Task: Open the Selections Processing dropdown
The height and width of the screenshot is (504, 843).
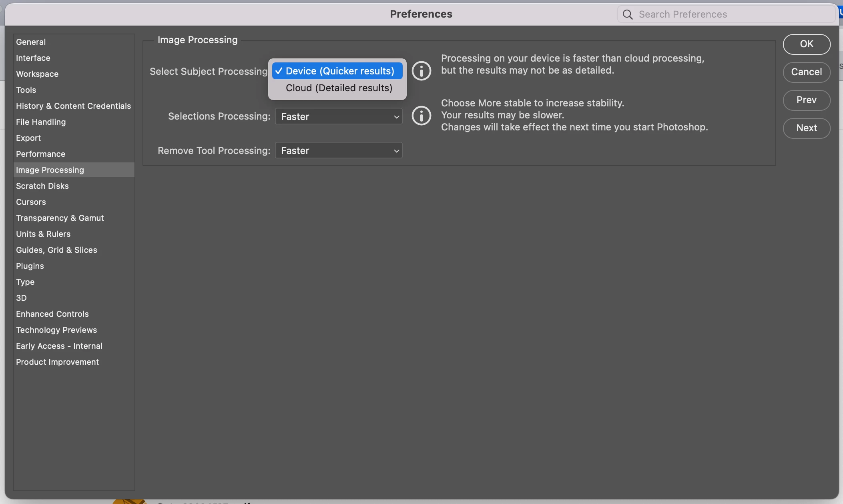Action: (339, 116)
